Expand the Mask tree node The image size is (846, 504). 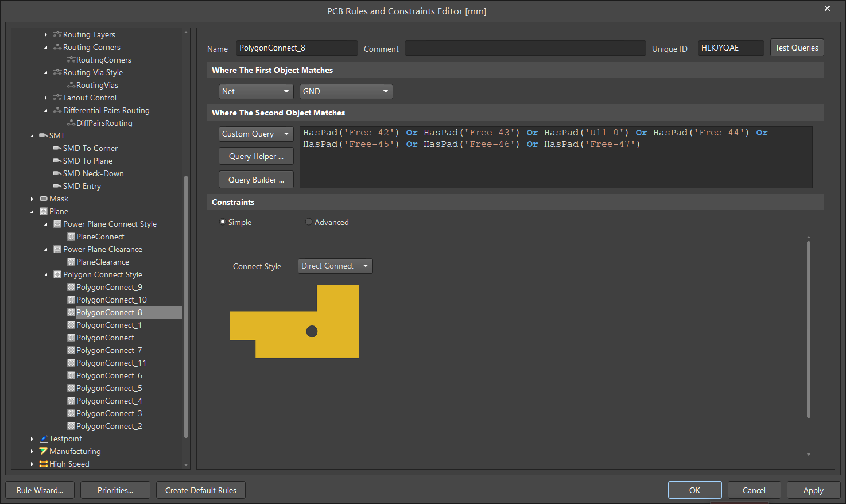pyautogui.click(x=32, y=199)
